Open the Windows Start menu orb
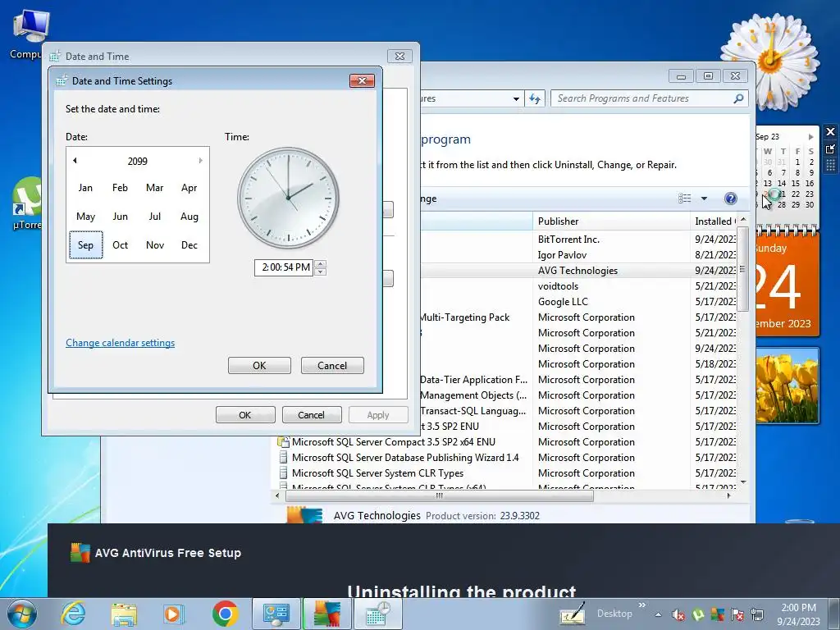The width and height of the screenshot is (840, 630). [x=21, y=614]
